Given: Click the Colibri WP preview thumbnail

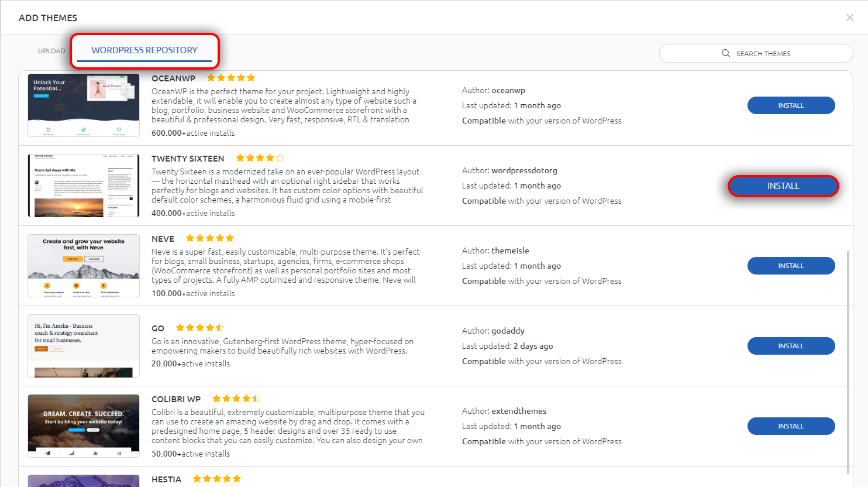Looking at the screenshot, I should pyautogui.click(x=84, y=426).
